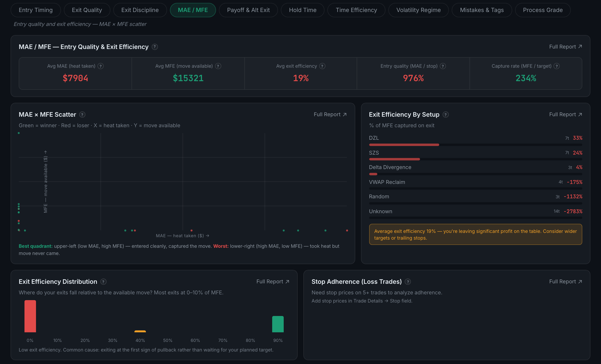The image size is (601, 364).
Task: Show help for Avg MFE (move available)
Action: pos(218,66)
